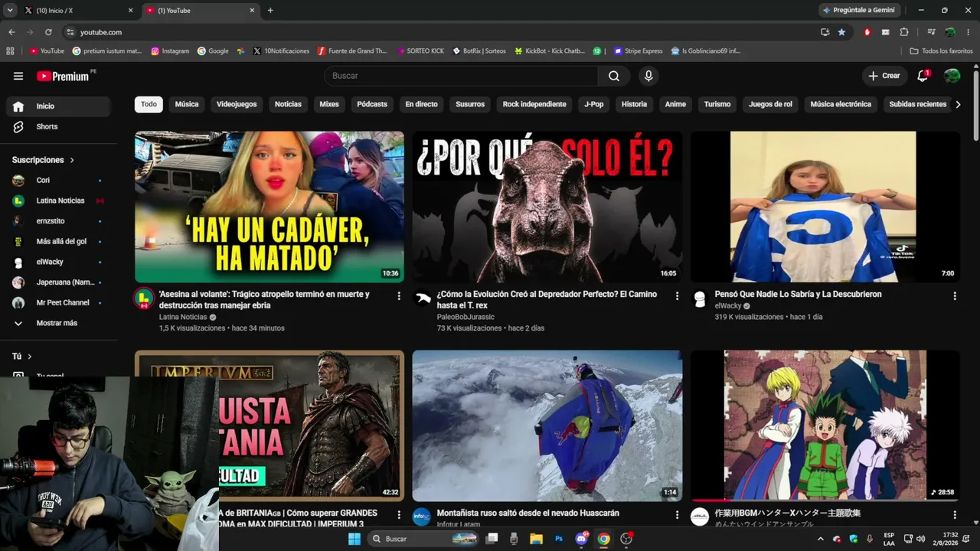Select the 'Noticias' filter chip
This screenshot has height=551, width=980.
click(x=288, y=104)
